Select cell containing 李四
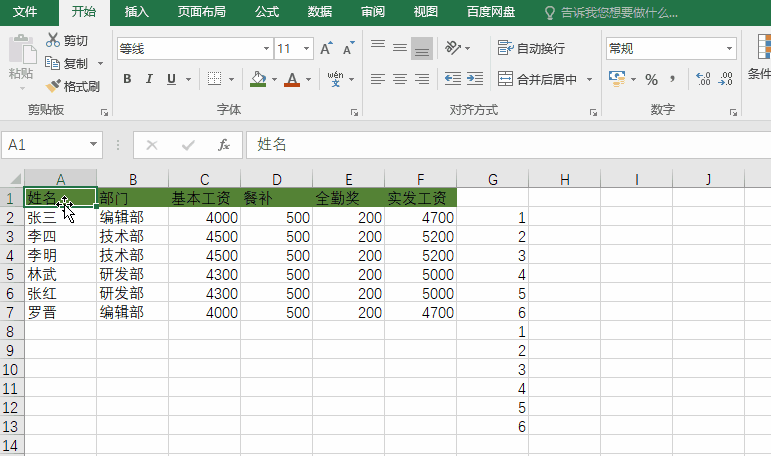Viewport: 771px width, 456px height. (x=60, y=237)
